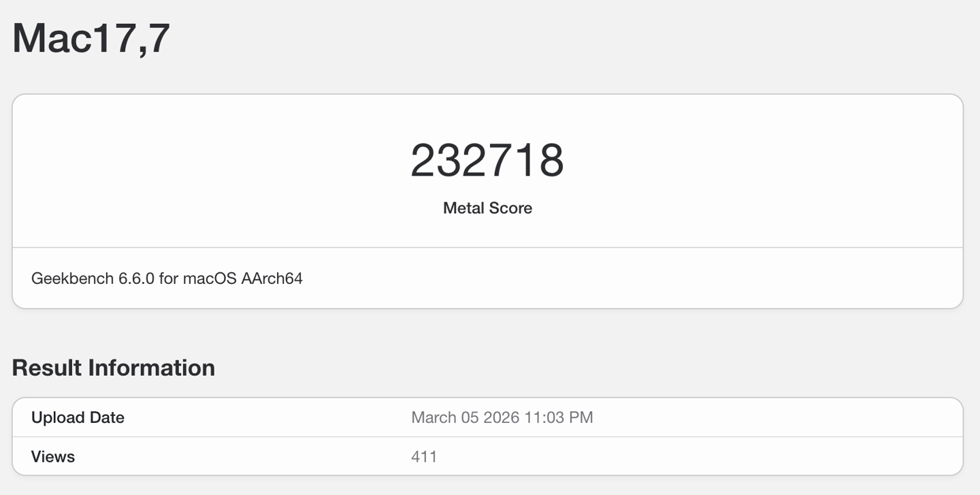Click the word Geekbench in version line
The width and height of the screenshot is (980, 495).
pyautogui.click(x=68, y=278)
